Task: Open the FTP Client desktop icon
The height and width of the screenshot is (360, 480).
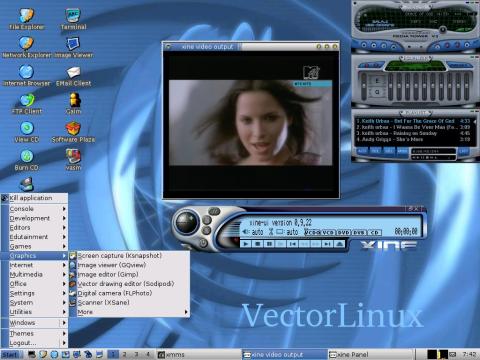Action: 27,104
